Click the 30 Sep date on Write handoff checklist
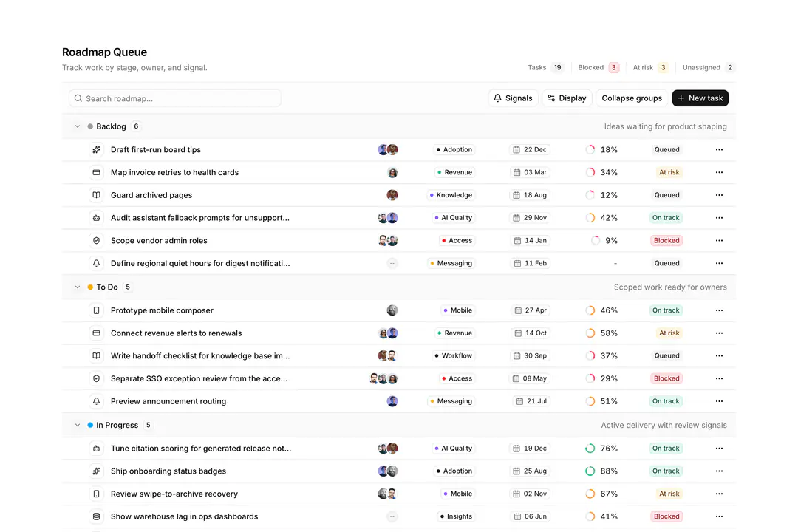This screenshot has height=532, width=798. point(530,356)
